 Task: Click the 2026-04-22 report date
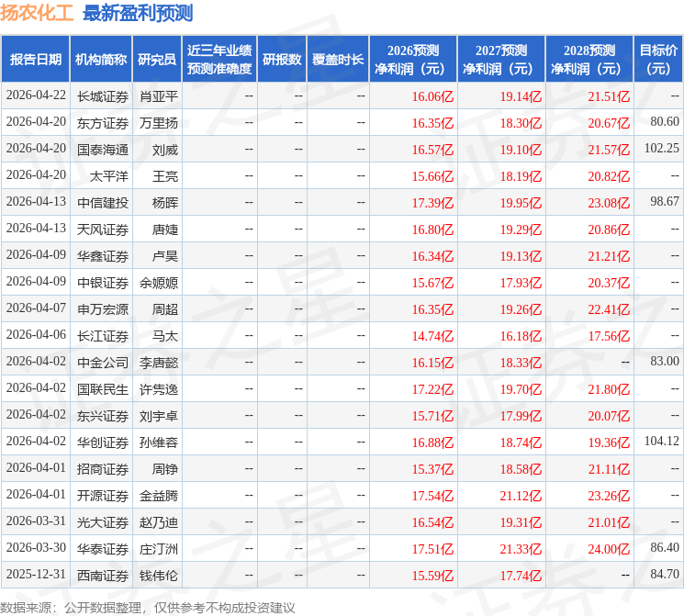36,95
